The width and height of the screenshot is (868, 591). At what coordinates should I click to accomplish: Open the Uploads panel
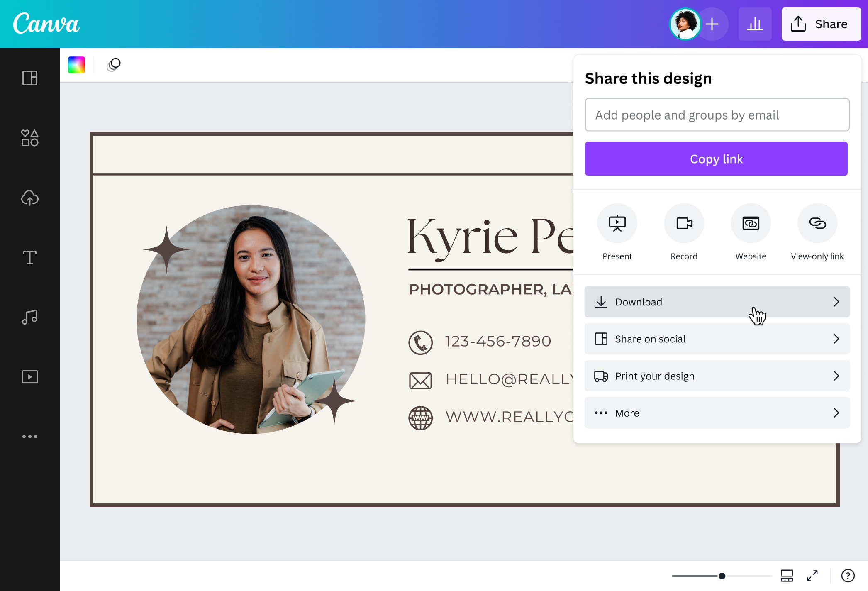(29, 198)
